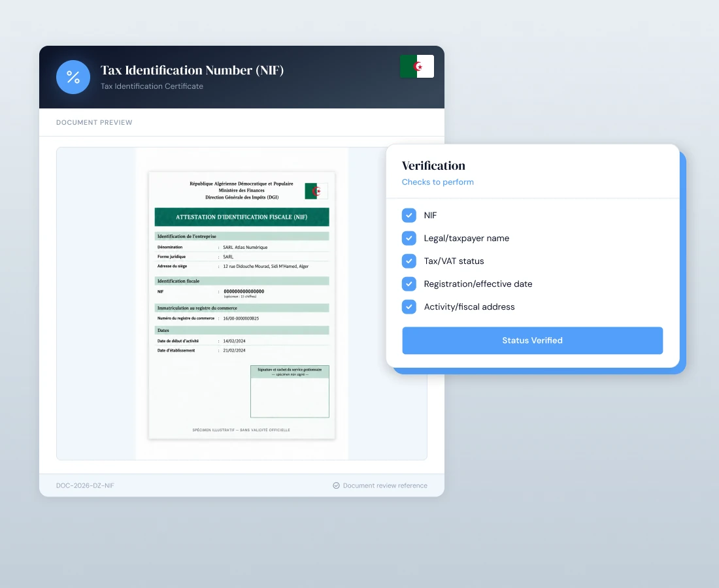Click the Tax/VAT status label

tap(454, 261)
